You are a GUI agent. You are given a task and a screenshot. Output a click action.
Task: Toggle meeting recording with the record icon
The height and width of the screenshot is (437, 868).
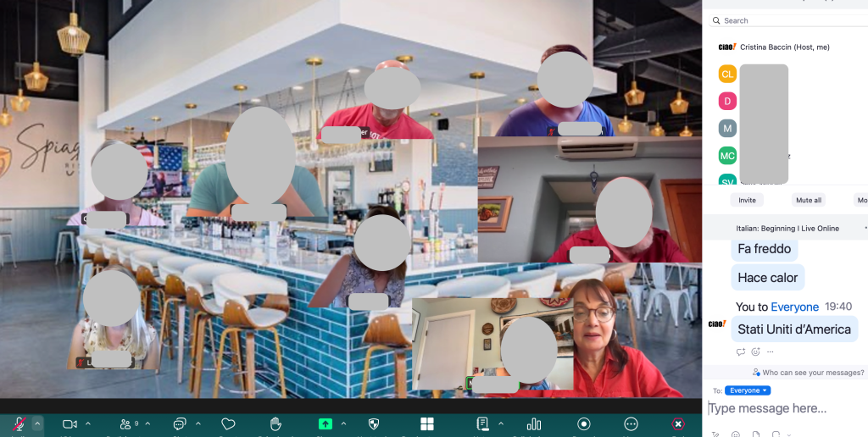[x=584, y=423]
